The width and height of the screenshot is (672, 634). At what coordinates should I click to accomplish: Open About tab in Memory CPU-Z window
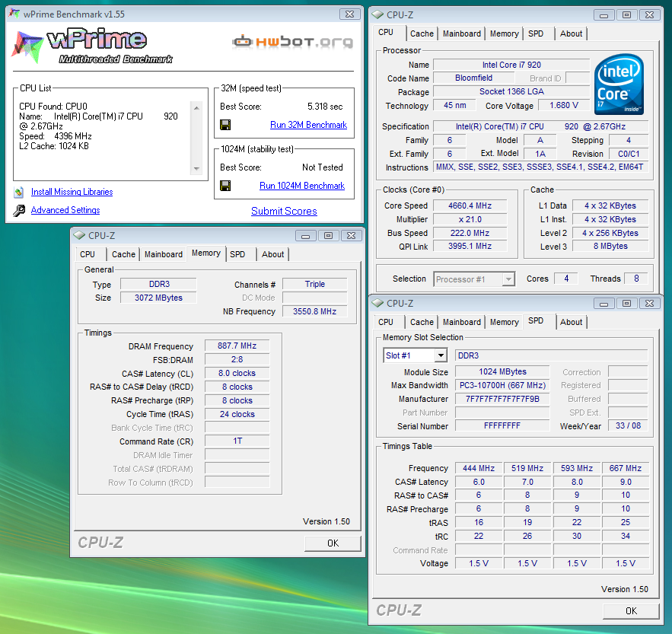point(272,254)
